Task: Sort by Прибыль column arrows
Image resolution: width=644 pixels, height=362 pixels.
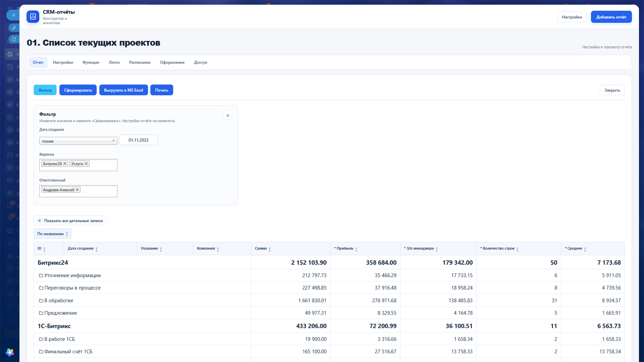Action: tap(356, 249)
